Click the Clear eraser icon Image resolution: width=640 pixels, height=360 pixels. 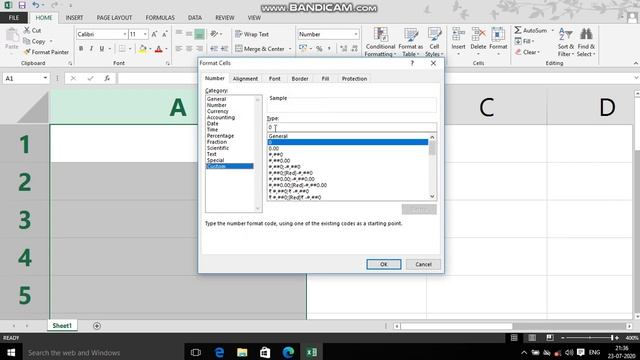[x=518, y=52]
